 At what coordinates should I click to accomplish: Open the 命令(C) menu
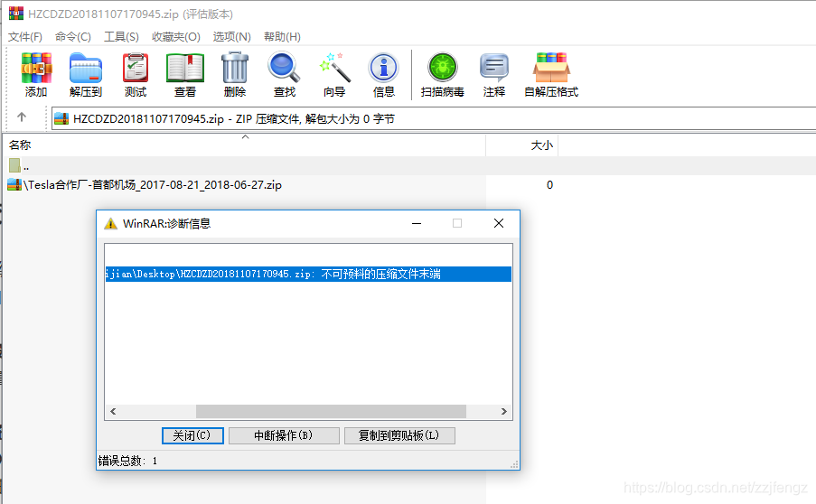[x=73, y=36]
